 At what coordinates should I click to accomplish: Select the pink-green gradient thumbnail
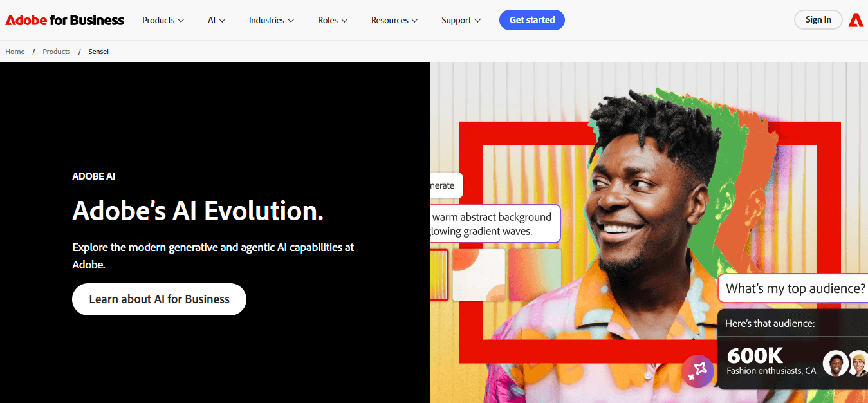click(x=535, y=275)
